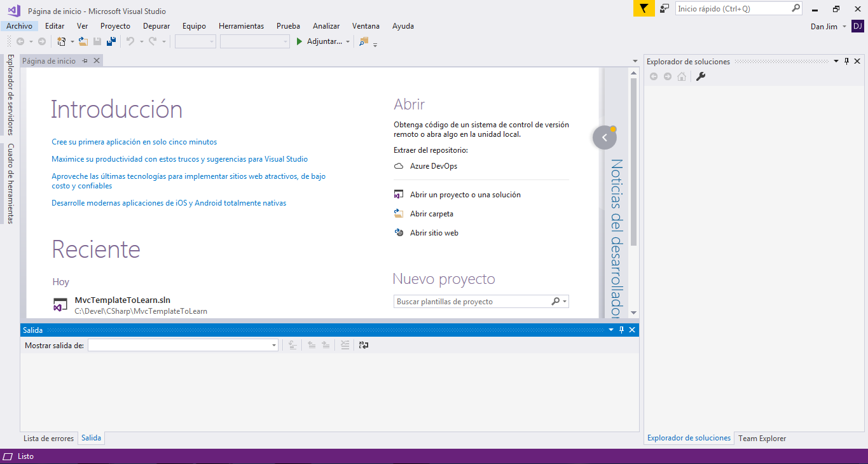Click the send feedback person icon
This screenshot has width=868, height=464.
pos(665,9)
